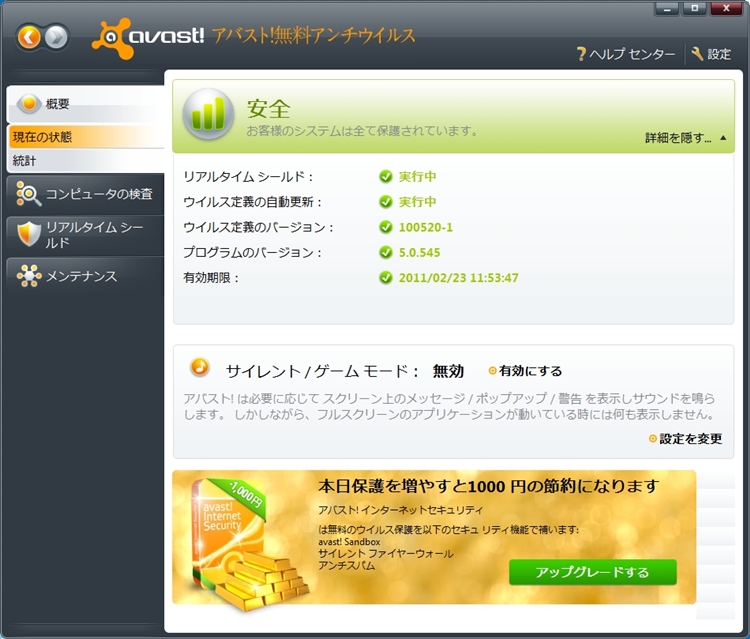Collapse details with 詳細を隠す
750x639 pixels.
pyautogui.click(x=685, y=138)
